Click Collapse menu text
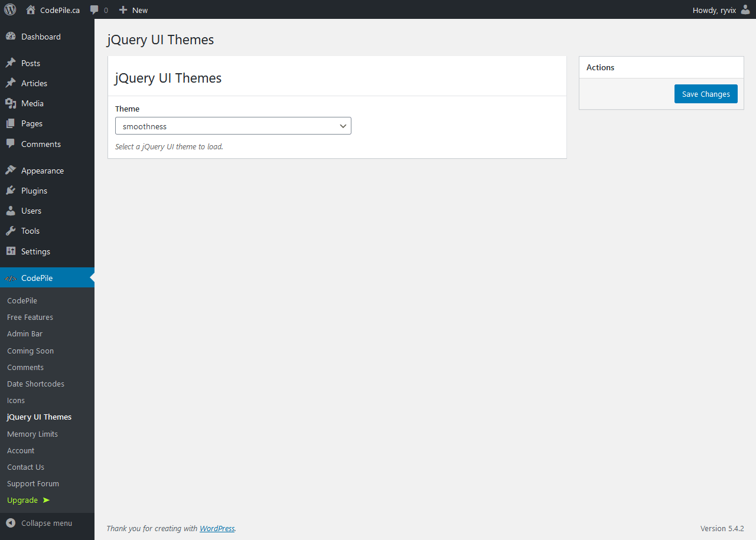This screenshot has width=756, height=540. click(x=47, y=523)
